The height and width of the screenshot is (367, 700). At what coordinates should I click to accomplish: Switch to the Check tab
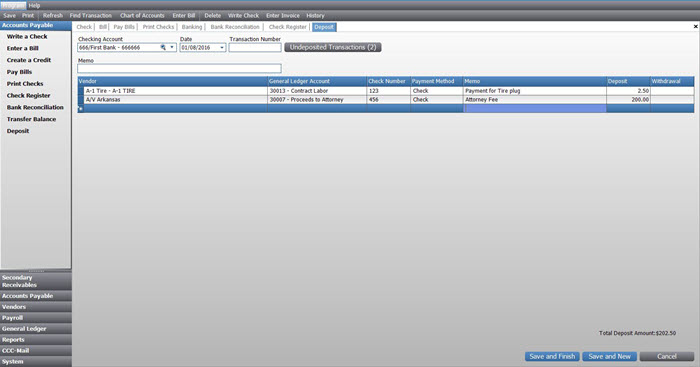click(84, 27)
